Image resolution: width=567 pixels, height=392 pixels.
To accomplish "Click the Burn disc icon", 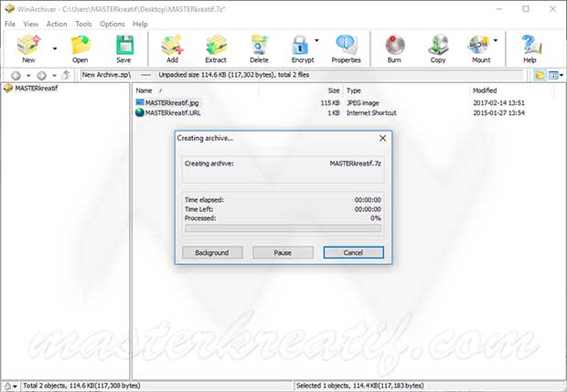I will [x=394, y=45].
